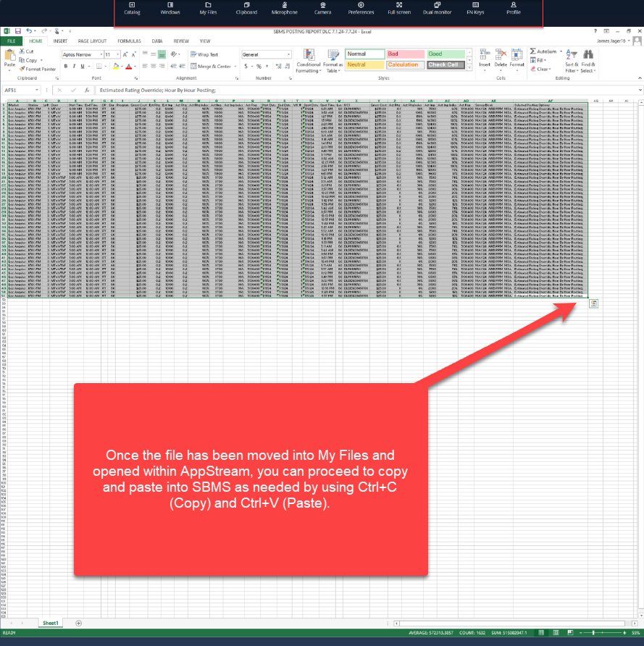This screenshot has width=644, height=646.
Task: Open Format as Table gallery
Action: pyautogui.click(x=333, y=61)
